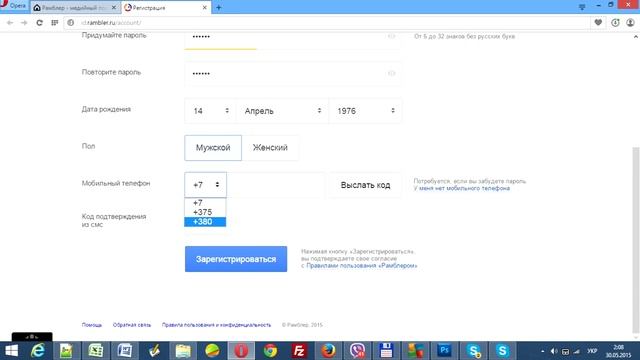Close the Рамблер tab
This screenshot has width=640, height=360.
[x=114, y=7]
